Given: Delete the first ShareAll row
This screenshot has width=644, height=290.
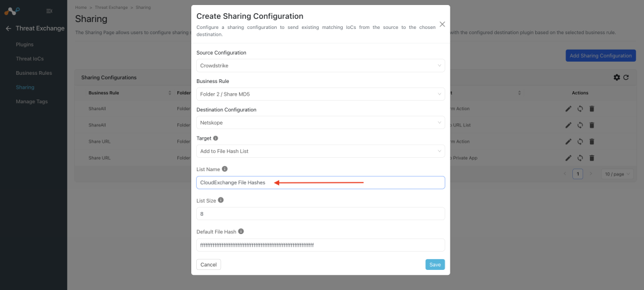Looking at the screenshot, I should [x=592, y=108].
